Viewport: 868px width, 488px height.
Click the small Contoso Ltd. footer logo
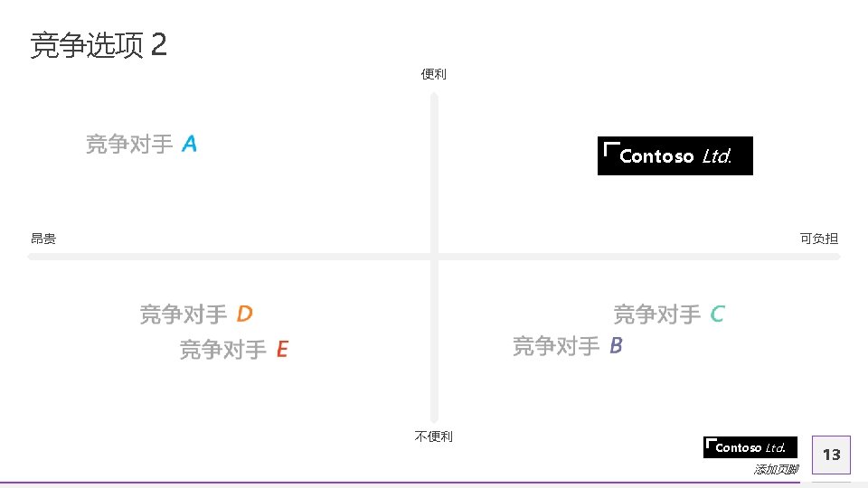[750, 447]
